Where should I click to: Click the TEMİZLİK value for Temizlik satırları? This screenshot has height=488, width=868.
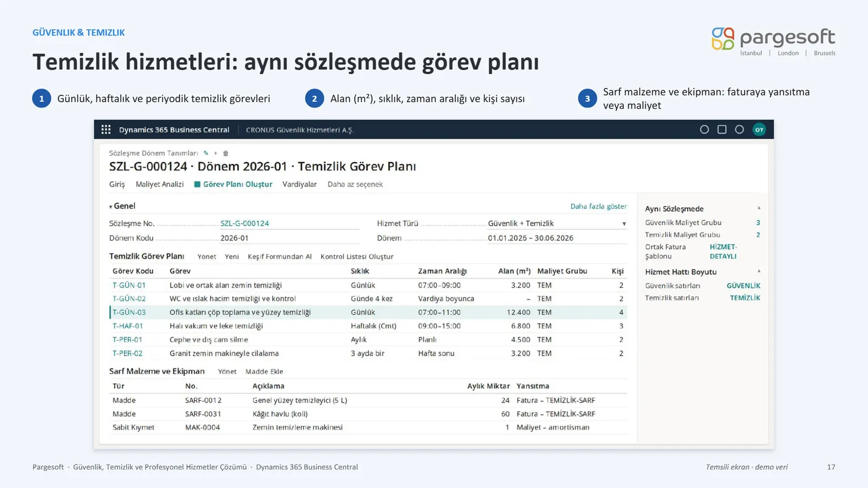pos(745,298)
